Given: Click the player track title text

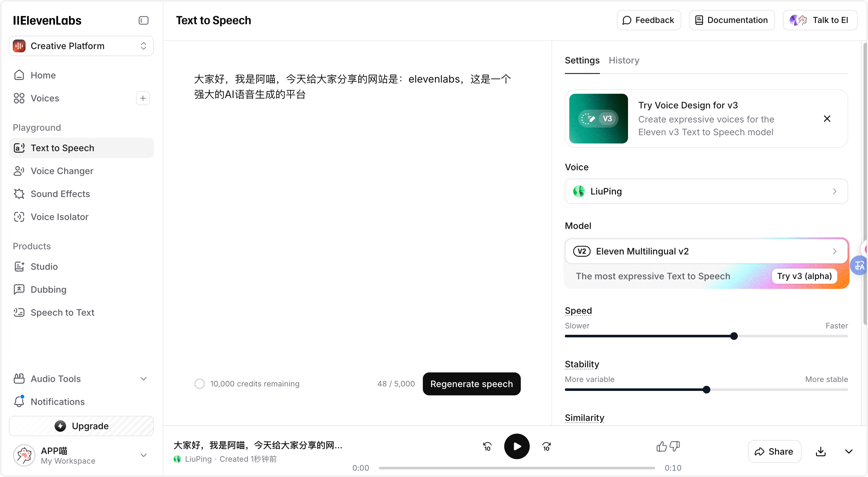Looking at the screenshot, I should pyautogui.click(x=258, y=445).
